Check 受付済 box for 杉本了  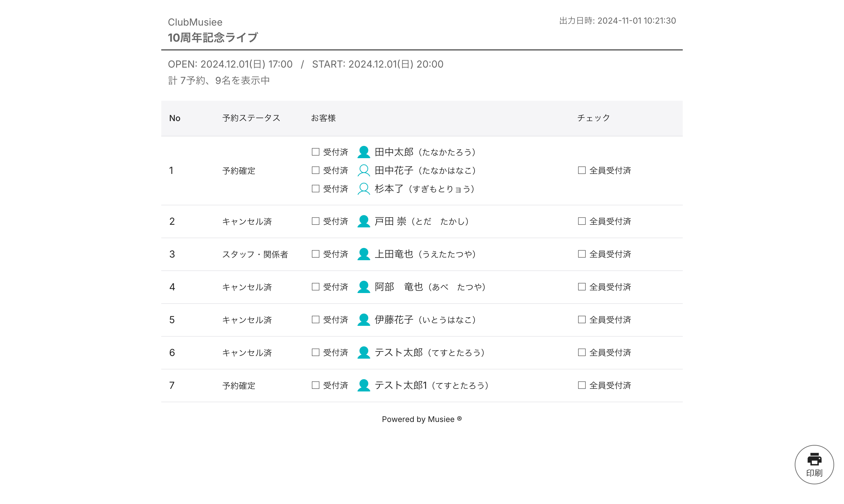pos(316,188)
